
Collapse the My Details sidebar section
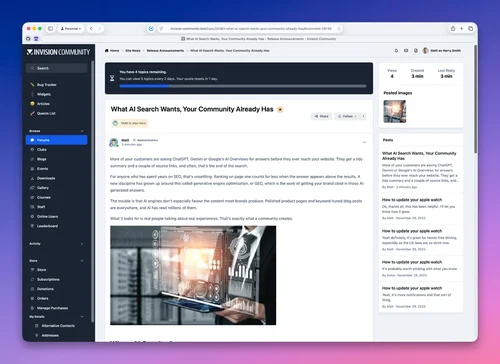pos(82,317)
